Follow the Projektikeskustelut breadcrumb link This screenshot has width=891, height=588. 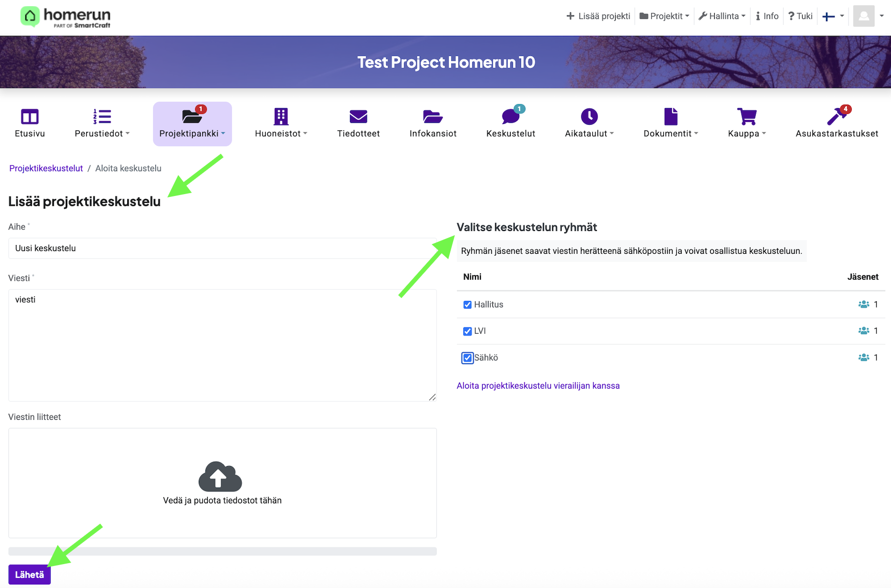tap(46, 168)
